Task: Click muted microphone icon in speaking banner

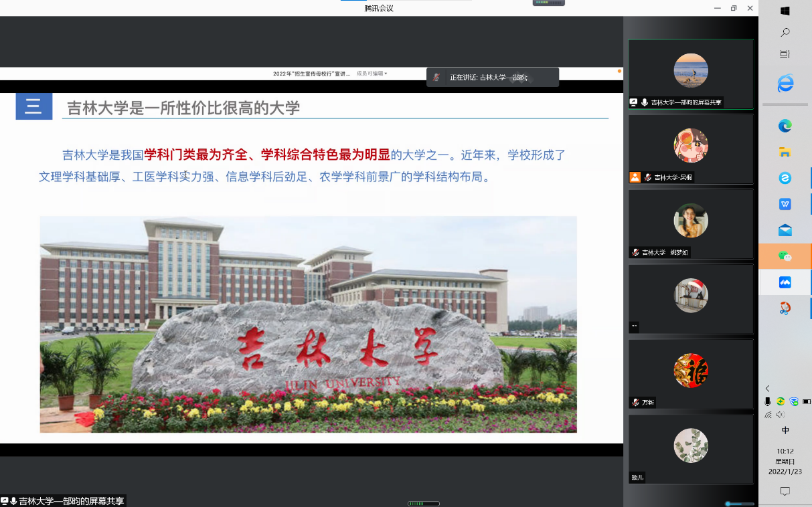Action: coord(436,78)
